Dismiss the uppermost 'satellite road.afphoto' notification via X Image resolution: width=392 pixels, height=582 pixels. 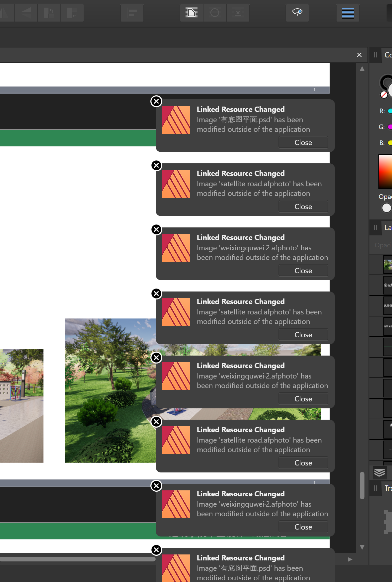click(x=156, y=165)
